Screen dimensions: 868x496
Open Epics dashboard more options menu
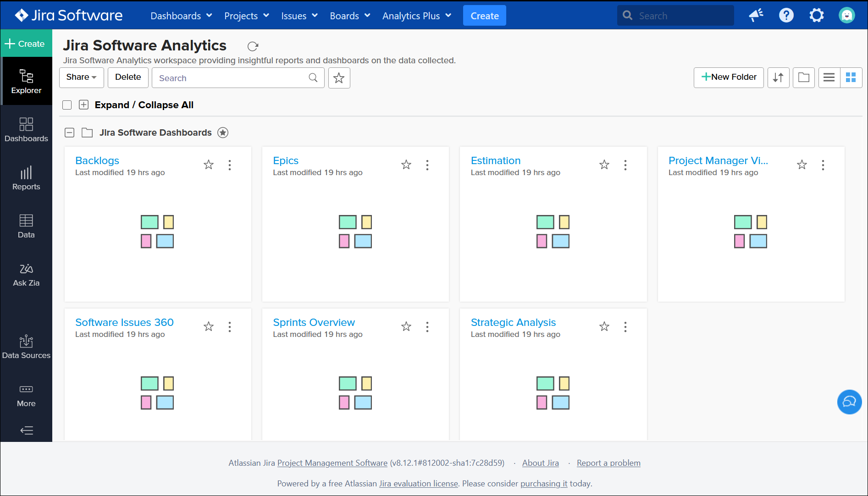[427, 165]
